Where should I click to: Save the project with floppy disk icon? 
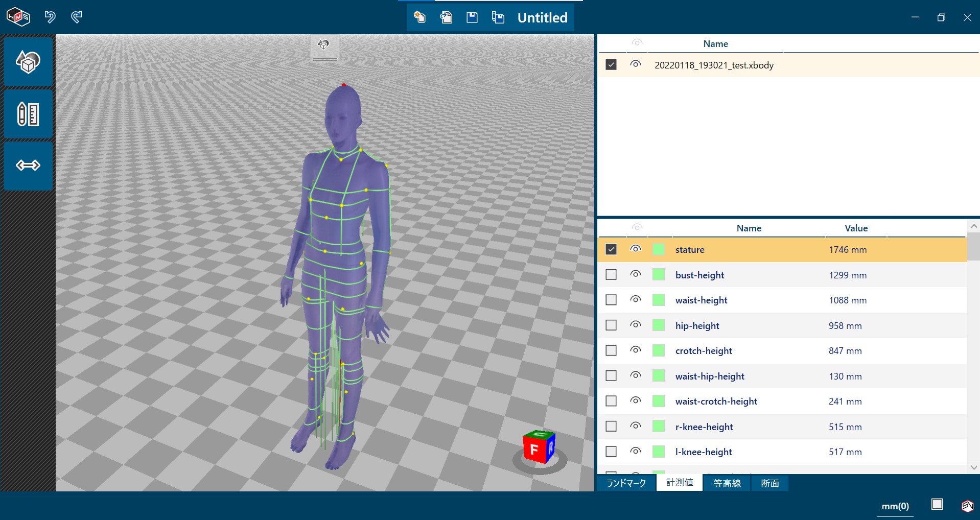[472, 17]
